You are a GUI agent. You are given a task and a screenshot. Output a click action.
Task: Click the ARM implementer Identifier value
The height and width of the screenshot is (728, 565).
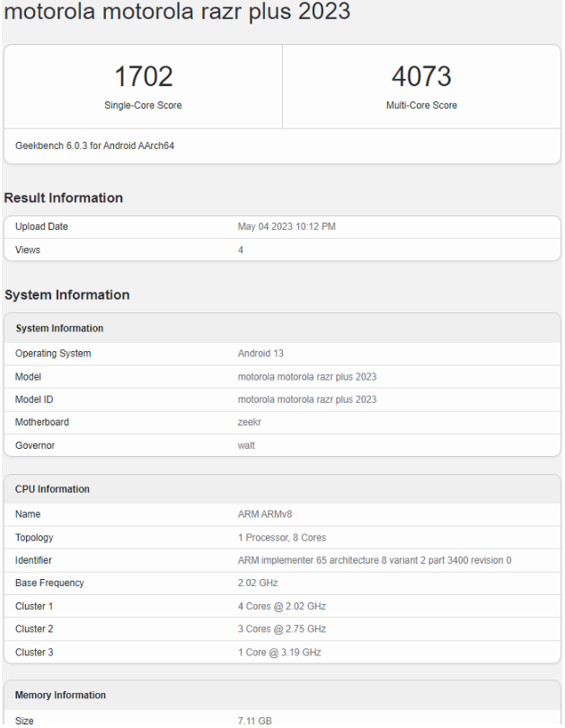(375, 560)
